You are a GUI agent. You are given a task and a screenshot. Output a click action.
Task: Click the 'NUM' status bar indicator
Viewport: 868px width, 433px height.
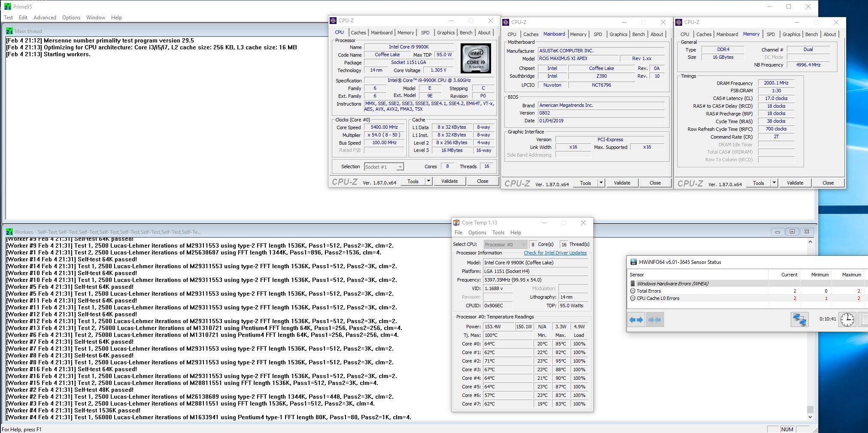[x=787, y=430]
